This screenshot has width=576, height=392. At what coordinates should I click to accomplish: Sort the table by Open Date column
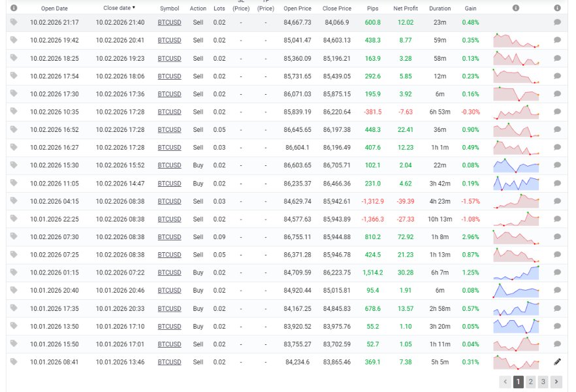pyautogui.click(x=54, y=8)
